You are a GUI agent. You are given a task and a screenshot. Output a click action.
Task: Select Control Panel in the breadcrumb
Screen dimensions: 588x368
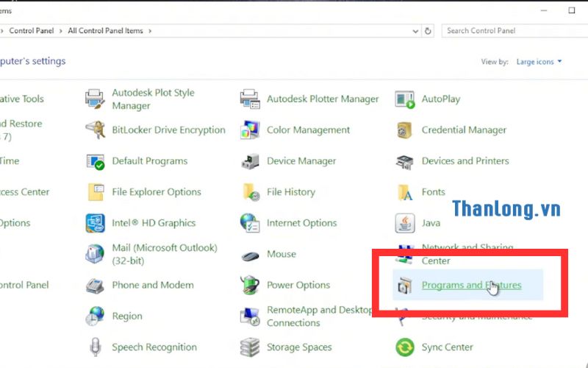(x=32, y=31)
